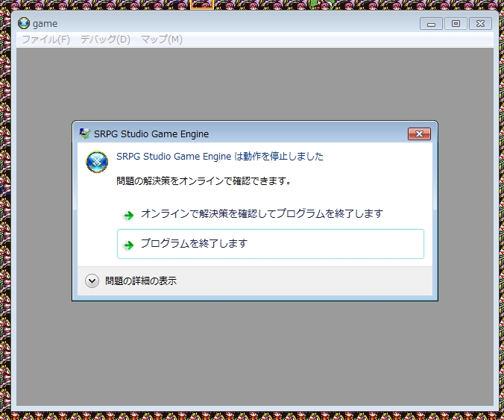This screenshot has width=504, height=420.
Task: Expand 問題の詳細の表示 chevron
Action: click(x=92, y=280)
